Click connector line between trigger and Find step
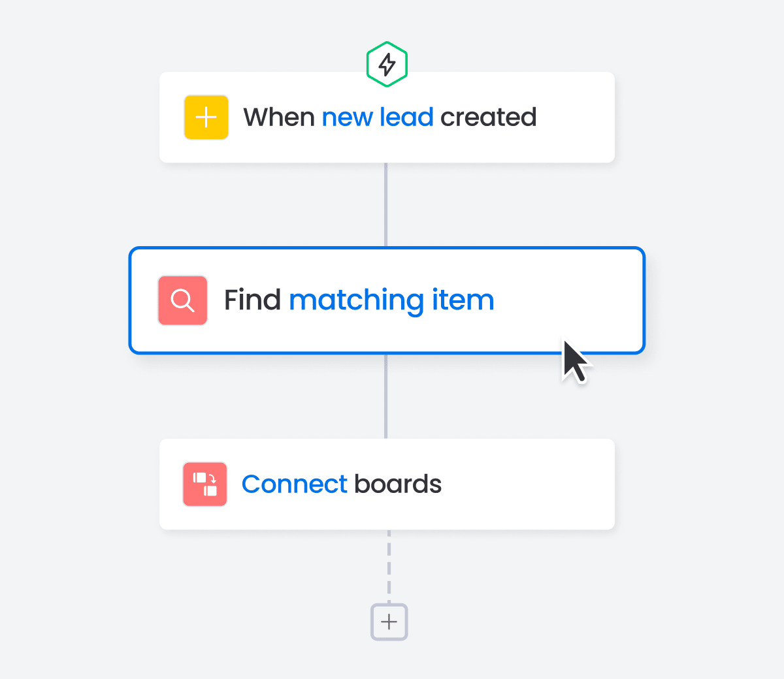The height and width of the screenshot is (679, 784). (386, 205)
